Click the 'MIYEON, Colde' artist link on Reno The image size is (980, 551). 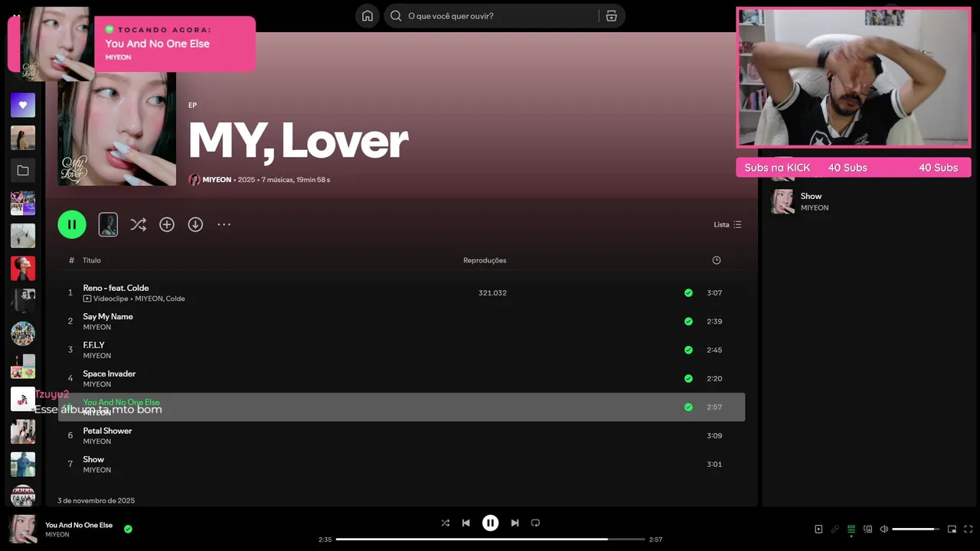click(160, 298)
